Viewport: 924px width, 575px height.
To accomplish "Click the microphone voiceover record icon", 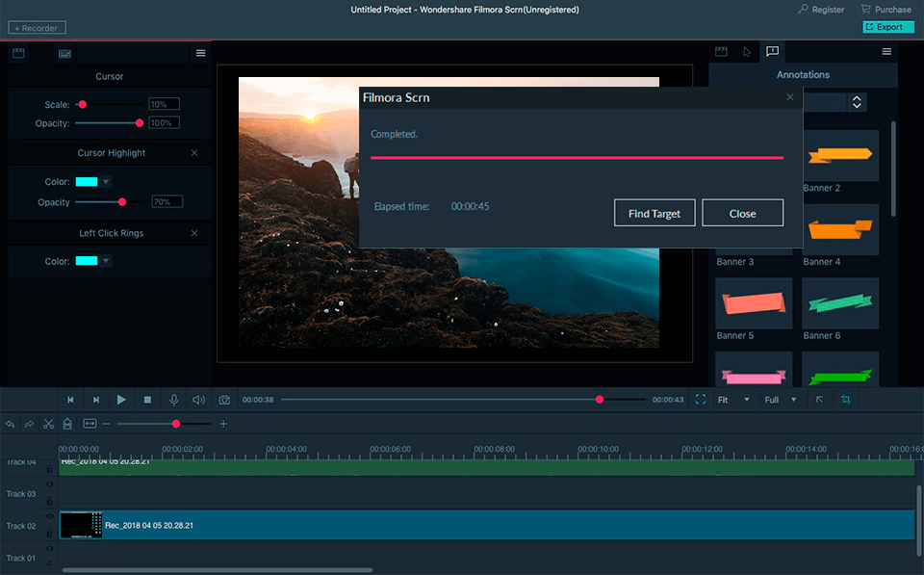I will click(174, 400).
